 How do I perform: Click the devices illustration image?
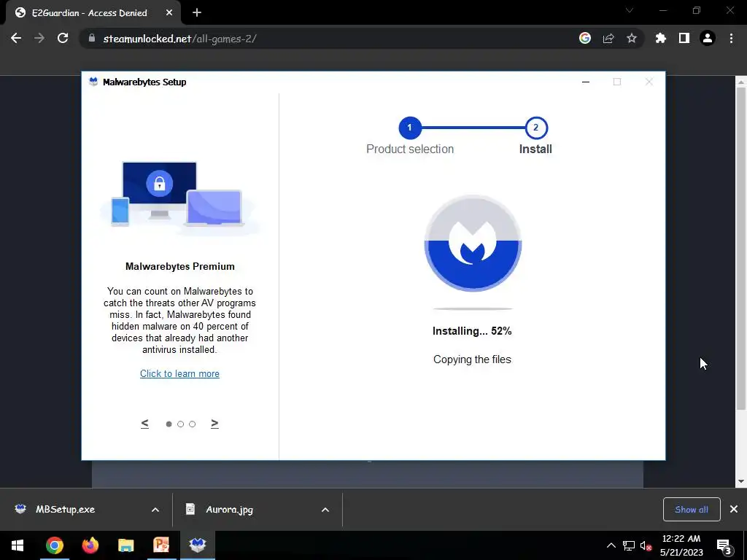click(x=179, y=197)
